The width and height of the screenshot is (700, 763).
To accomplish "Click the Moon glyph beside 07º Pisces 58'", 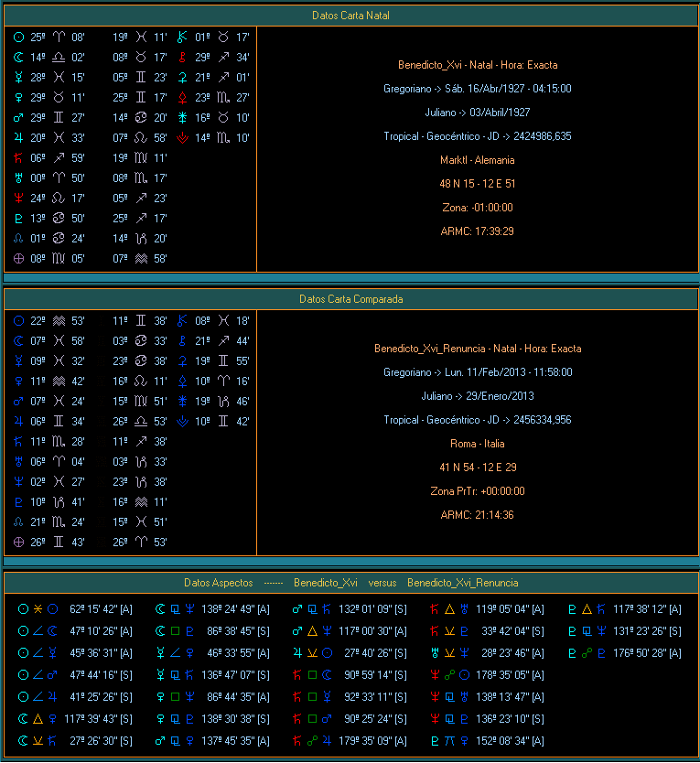I will point(18,341).
